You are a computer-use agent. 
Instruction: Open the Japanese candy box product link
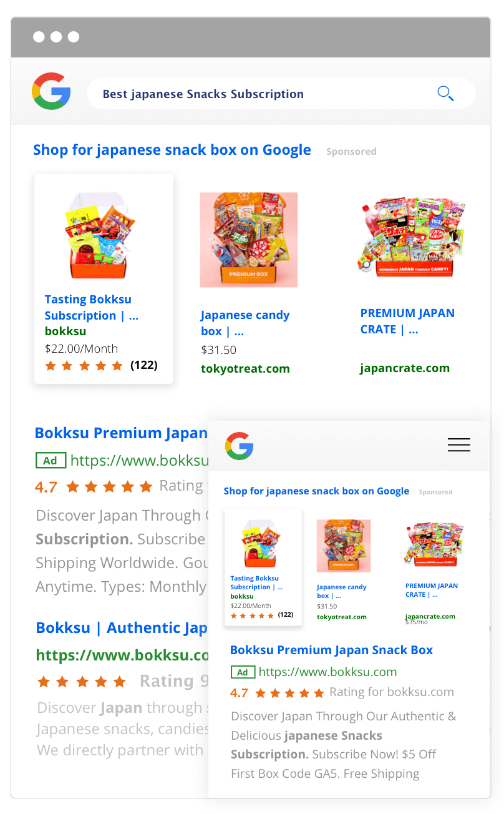(245, 323)
